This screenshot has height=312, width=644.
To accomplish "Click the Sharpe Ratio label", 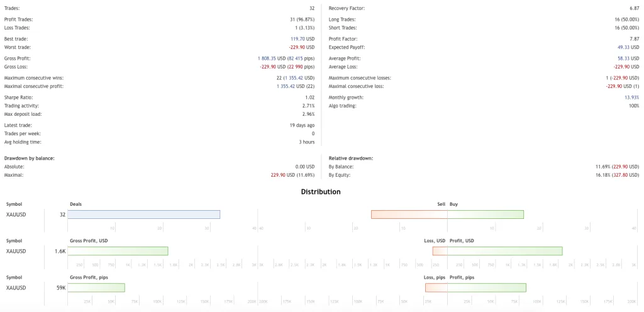I will click(18, 97).
